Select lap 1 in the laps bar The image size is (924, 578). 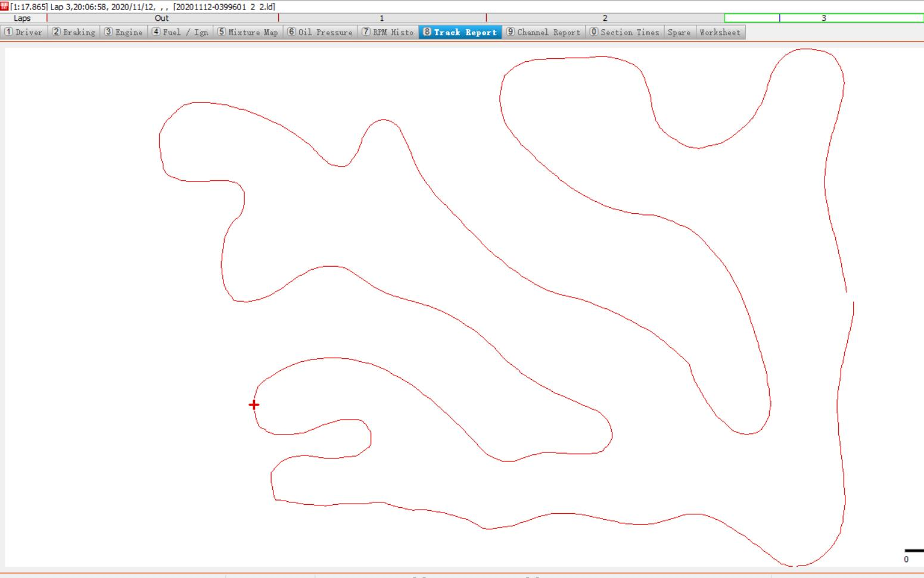[x=382, y=18]
